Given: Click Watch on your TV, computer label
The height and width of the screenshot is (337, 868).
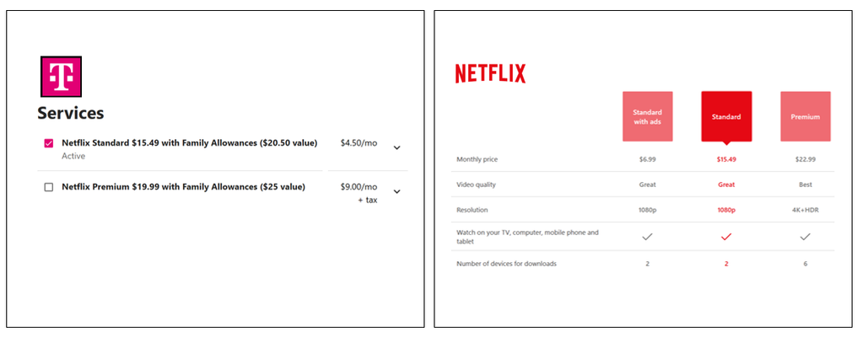Looking at the screenshot, I should click(x=527, y=237).
